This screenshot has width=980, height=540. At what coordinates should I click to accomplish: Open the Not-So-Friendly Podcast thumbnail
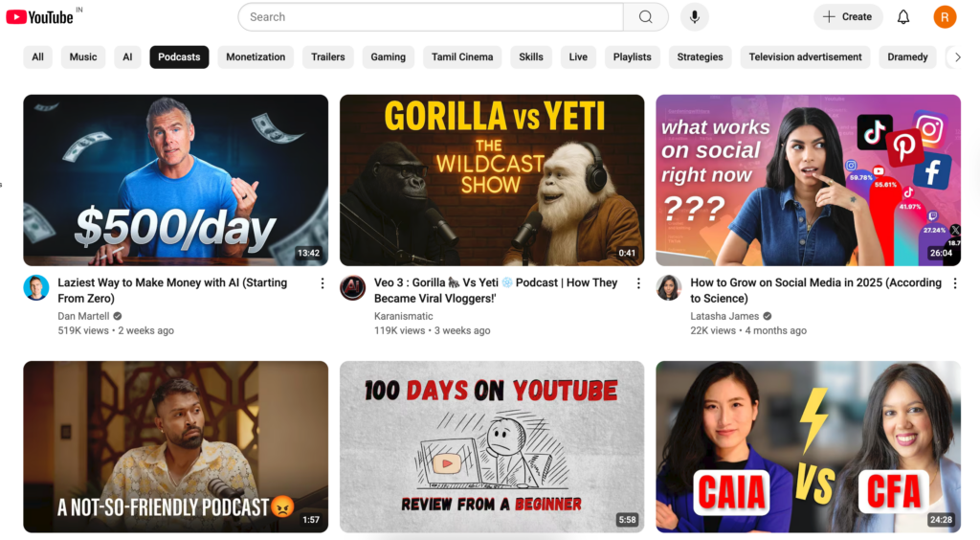click(176, 446)
